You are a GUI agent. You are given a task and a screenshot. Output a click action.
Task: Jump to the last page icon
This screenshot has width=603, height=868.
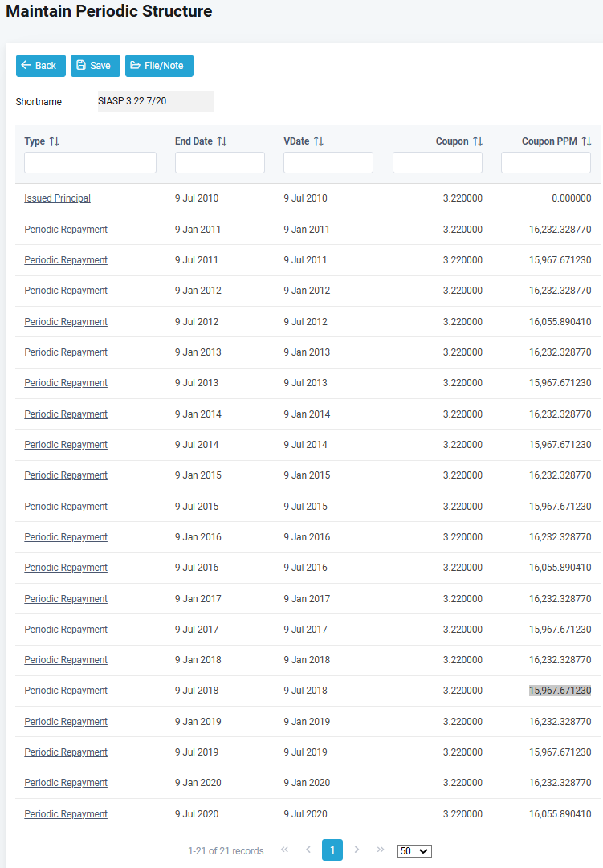click(381, 850)
